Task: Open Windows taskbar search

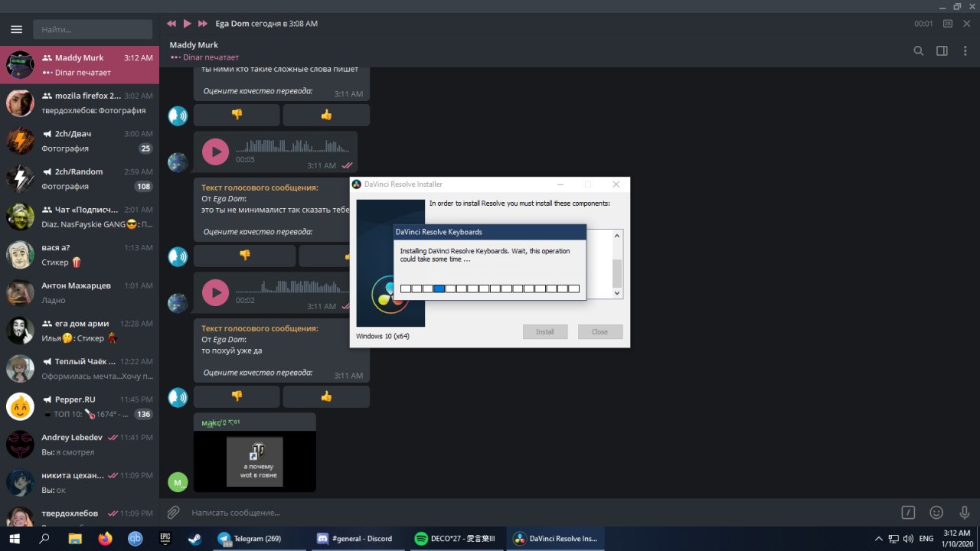Action: click(44, 539)
